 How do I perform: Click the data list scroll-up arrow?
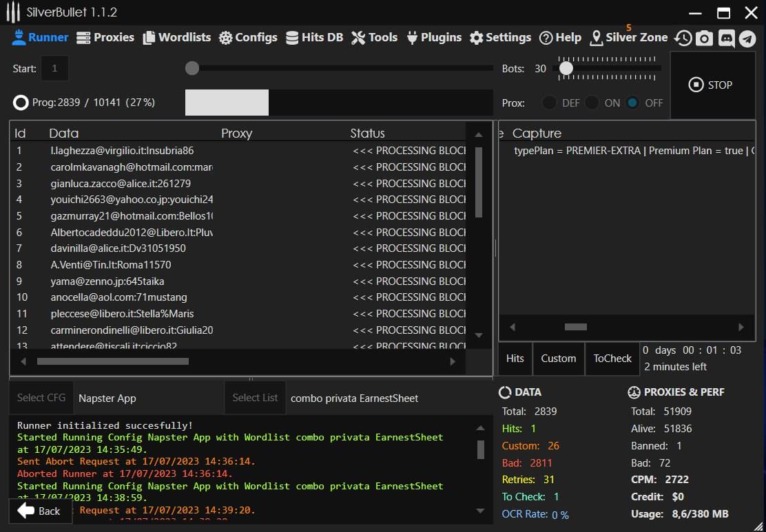coord(479,134)
